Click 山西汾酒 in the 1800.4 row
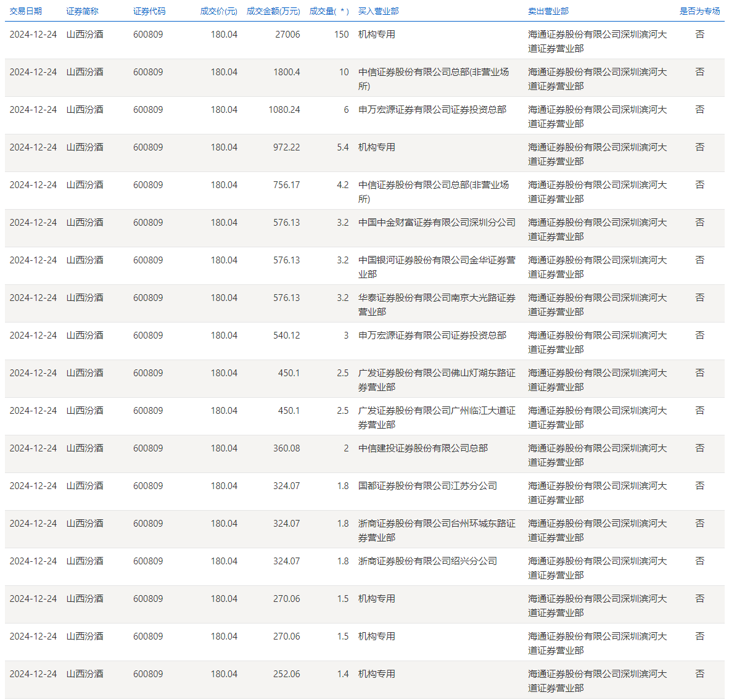729x700 pixels. point(84,72)
